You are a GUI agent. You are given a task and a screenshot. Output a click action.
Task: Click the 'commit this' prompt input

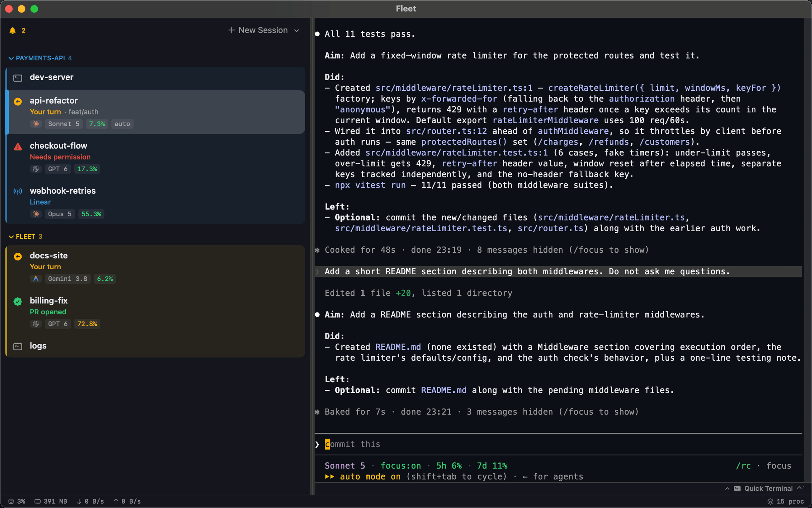[x=558, y=444]
